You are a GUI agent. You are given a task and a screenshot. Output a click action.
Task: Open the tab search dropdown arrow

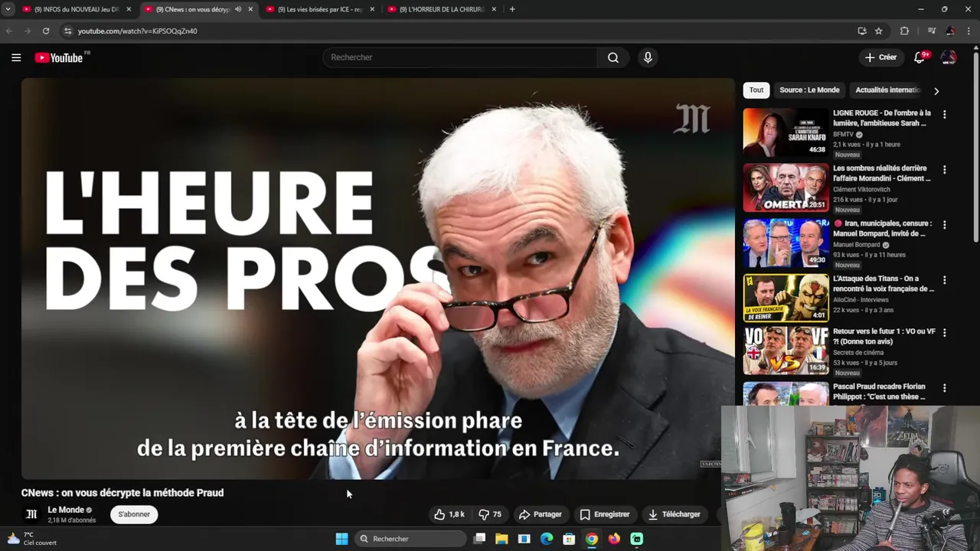click(x=8, y=9)
